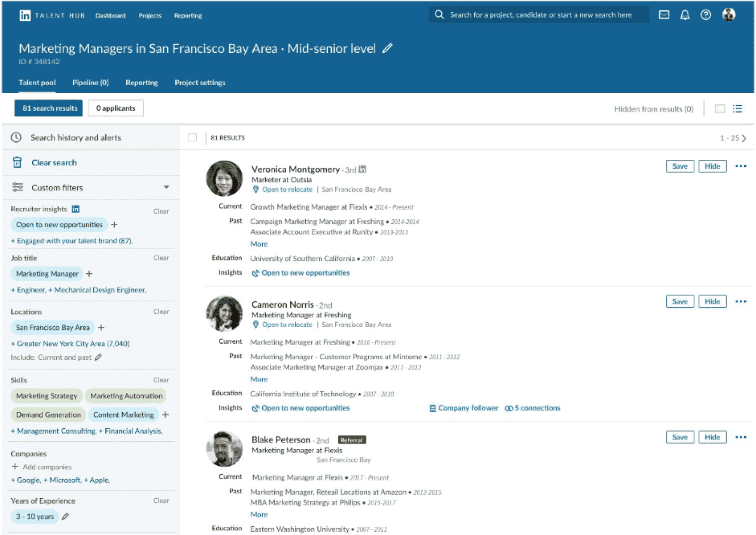
Task: Toggle the Content Marketing skill chip
Action: 123,415
